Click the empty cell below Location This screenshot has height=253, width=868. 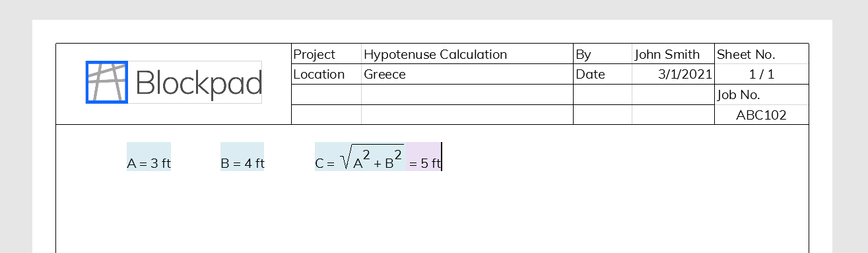coord(326,94)
